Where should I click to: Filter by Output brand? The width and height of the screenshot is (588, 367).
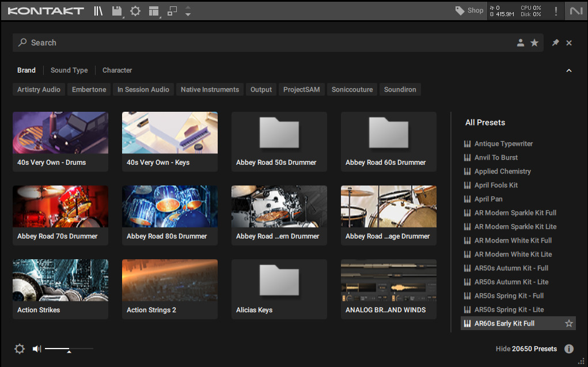coord(261,89)
